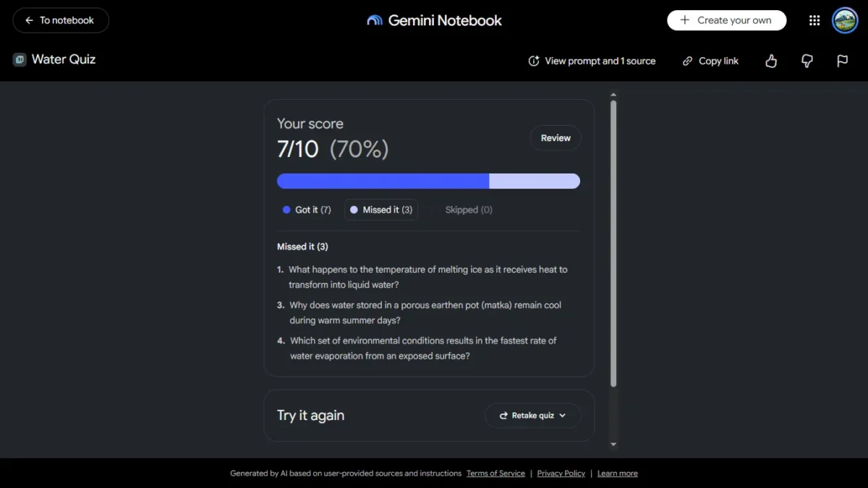Click the Review button
The image size is (868, 488).
(556, 137)
